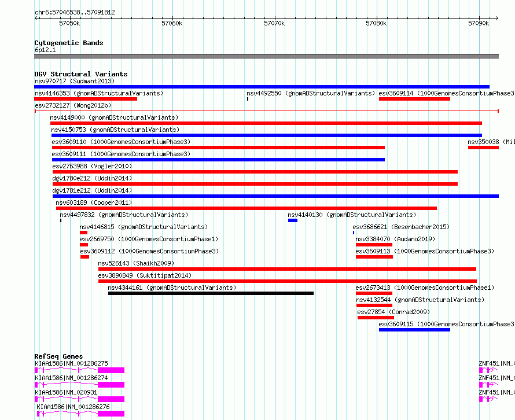Click nsv4132544 gnomAD variant label
Image resolution: width=515 pixels, height=420 pixels.
(x=420, y=300)
